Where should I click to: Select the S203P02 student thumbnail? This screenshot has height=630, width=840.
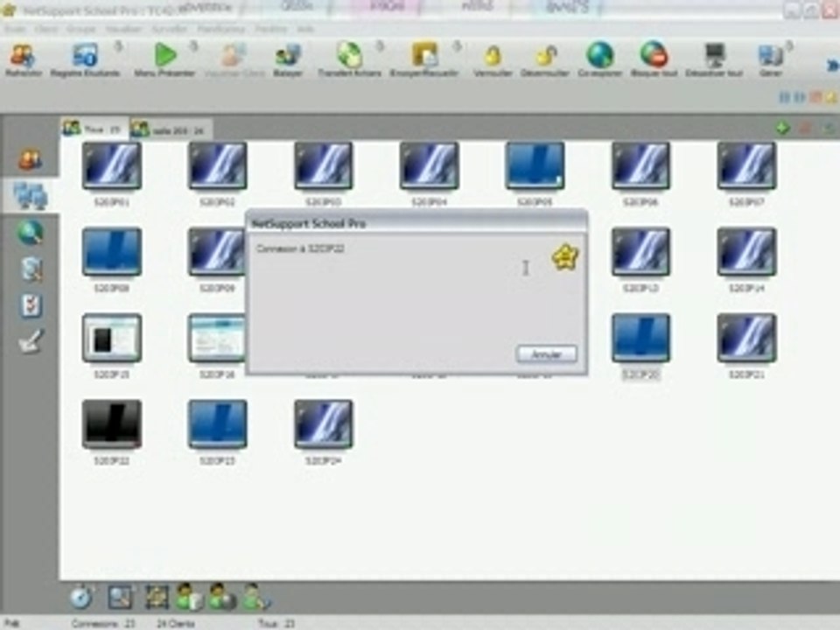tap(218, 166)
